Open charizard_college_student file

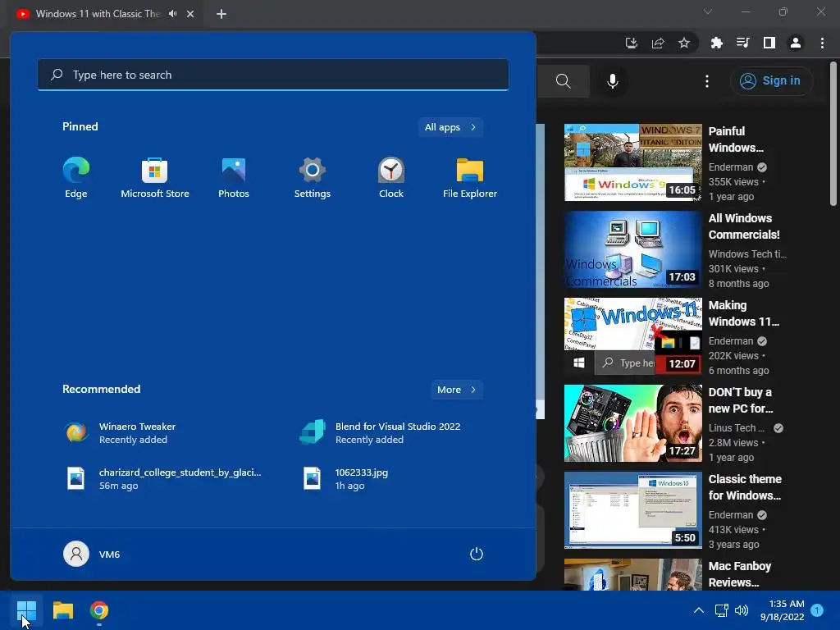162,479
